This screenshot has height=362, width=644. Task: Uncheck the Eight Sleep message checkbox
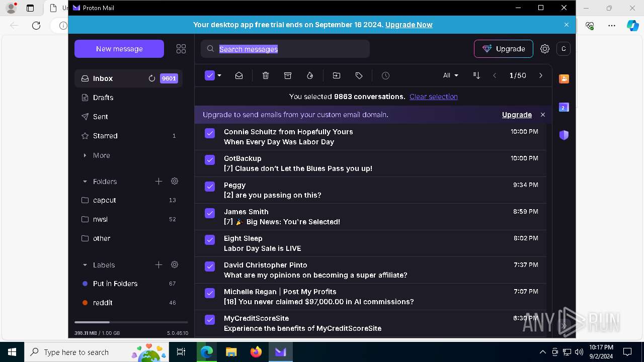pyautogui.click(x=210, y=240)
